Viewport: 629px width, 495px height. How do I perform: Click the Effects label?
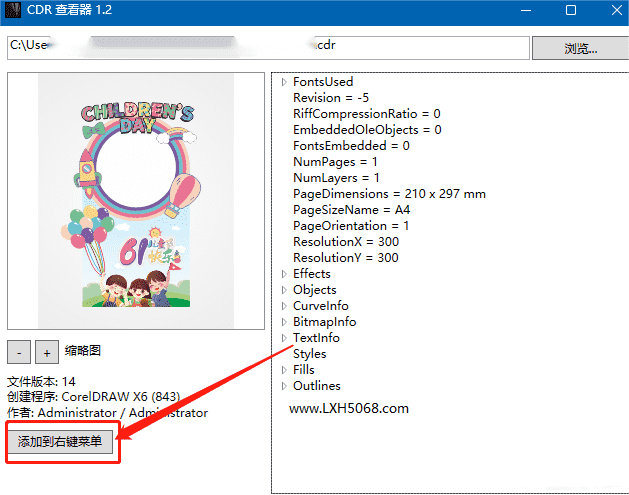click(312, 274)
